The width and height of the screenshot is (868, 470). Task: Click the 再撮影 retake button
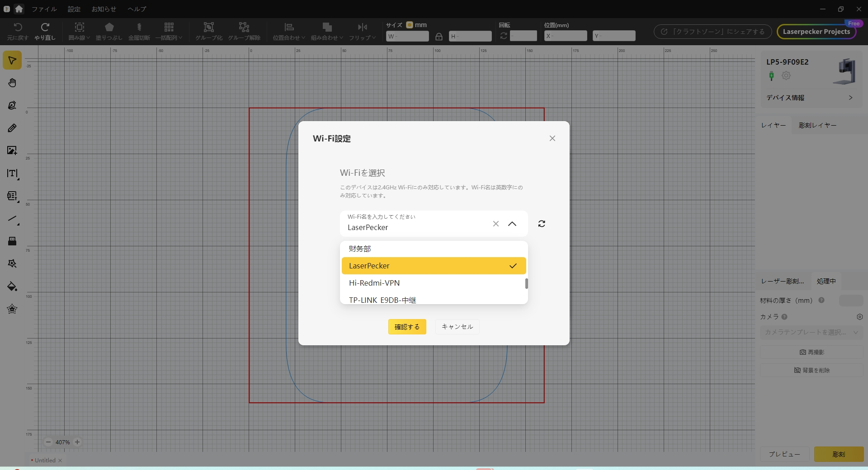(811, 352)
